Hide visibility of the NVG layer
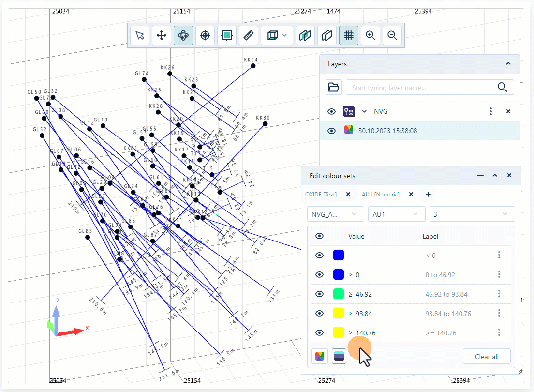 coord(331,111)
